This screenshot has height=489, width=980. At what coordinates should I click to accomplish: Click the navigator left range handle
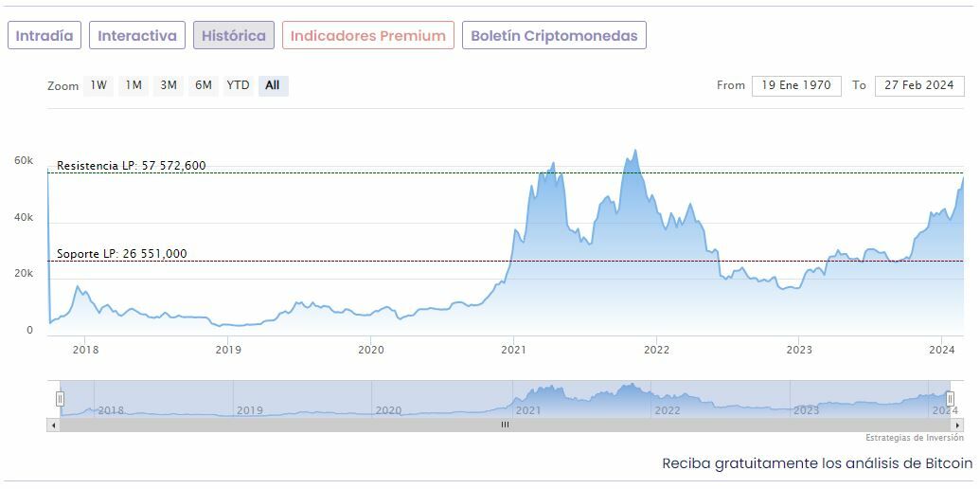tap(60, 399)
